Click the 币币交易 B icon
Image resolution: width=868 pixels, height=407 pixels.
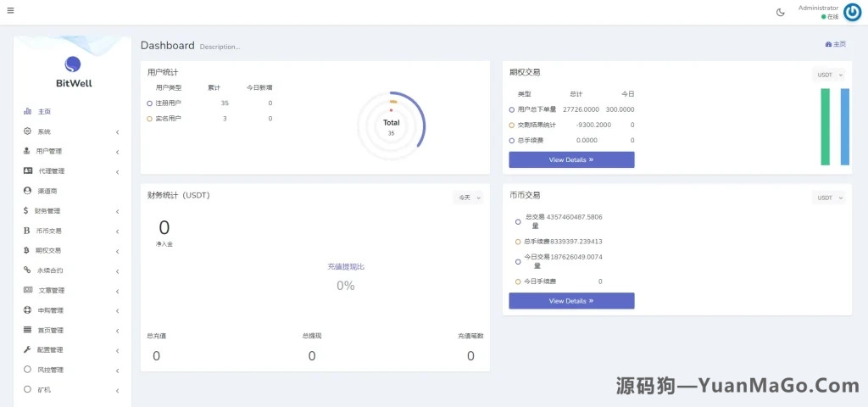26,231
